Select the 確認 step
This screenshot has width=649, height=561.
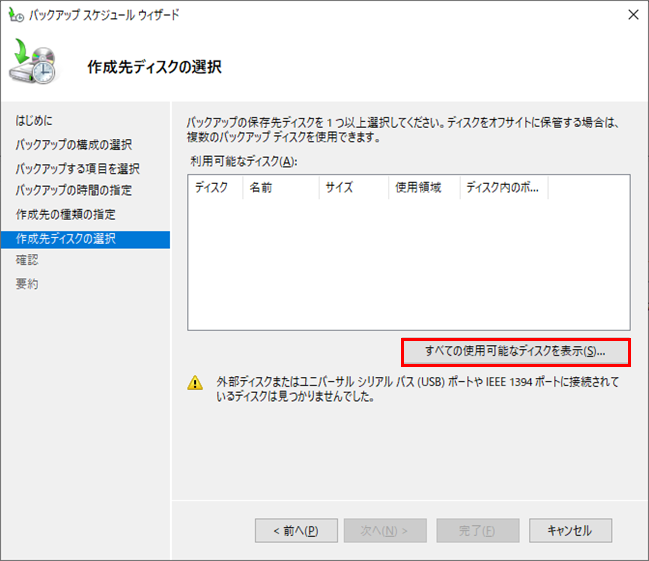pyautogui.click(x=27, y=260)
